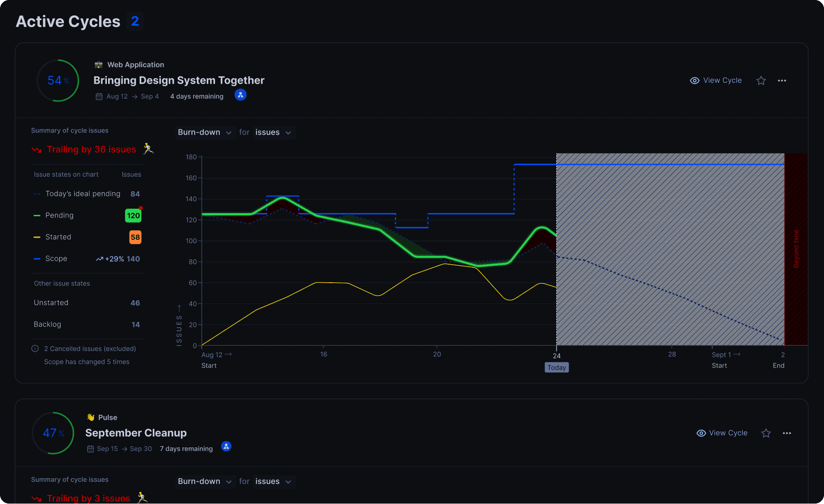Open the Burn-down dropdown in September Cleanup

coord(205,482)
